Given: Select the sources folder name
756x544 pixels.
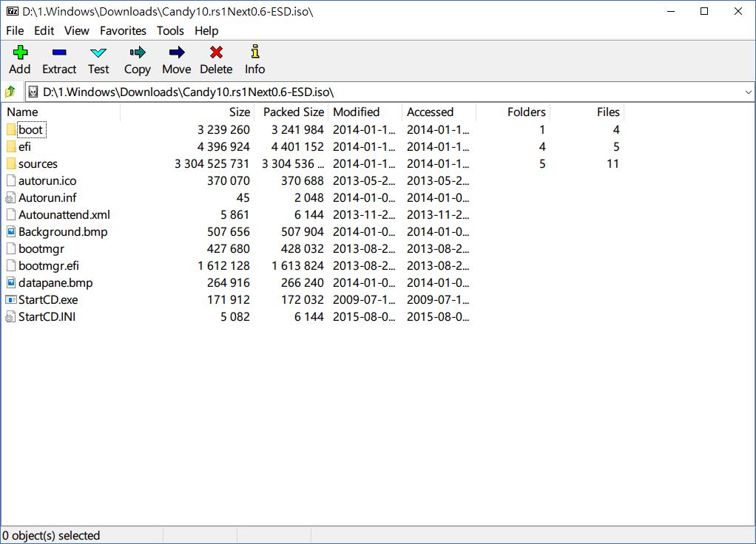Looking at the screenshot, I should coord(38,164).
